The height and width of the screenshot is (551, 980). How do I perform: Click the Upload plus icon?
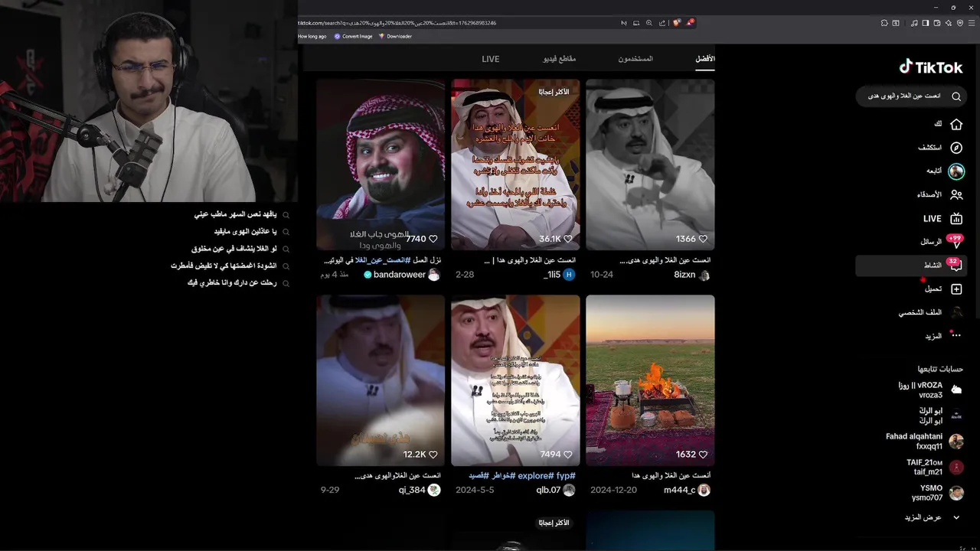pyautogui.click(x=956, y=289)
